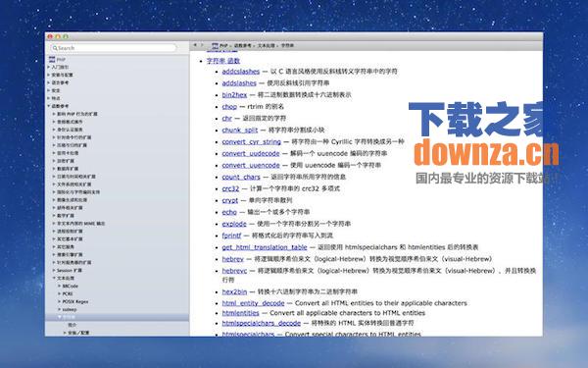The image size is (588, 368).
Task: Open the htmlentities function link
Action: 241,313
